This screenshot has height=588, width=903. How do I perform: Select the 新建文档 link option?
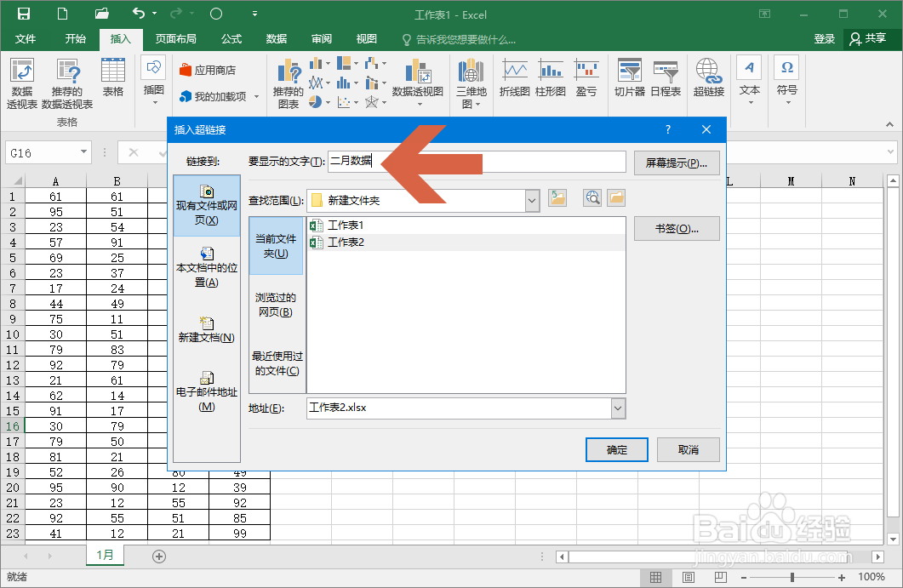[x=207, y=330]
